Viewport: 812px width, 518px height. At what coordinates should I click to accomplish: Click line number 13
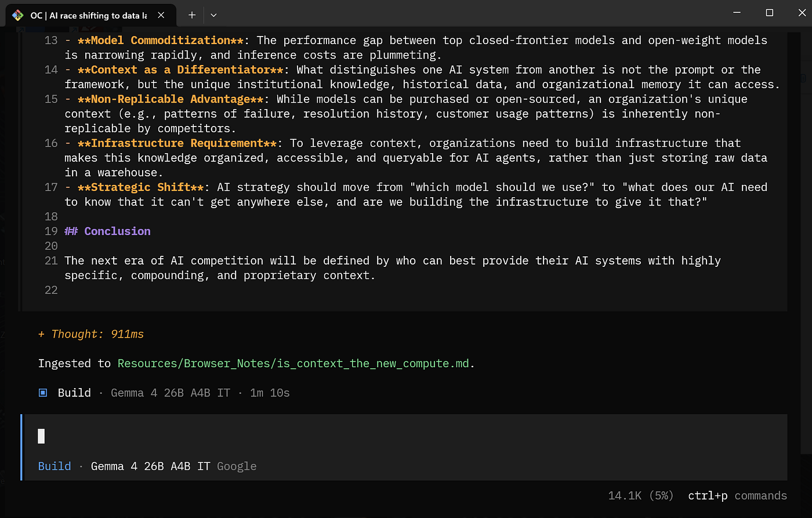tap(51, 40)
